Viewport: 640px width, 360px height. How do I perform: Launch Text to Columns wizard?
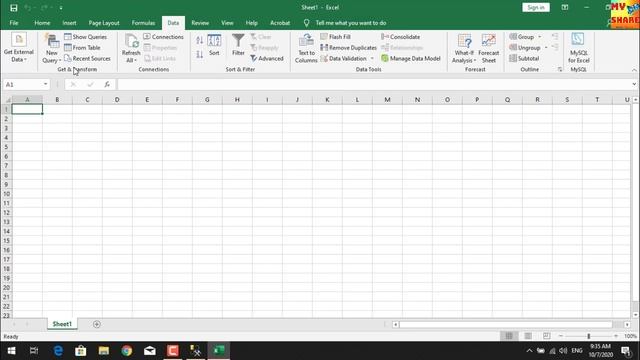tap(306, 48)
